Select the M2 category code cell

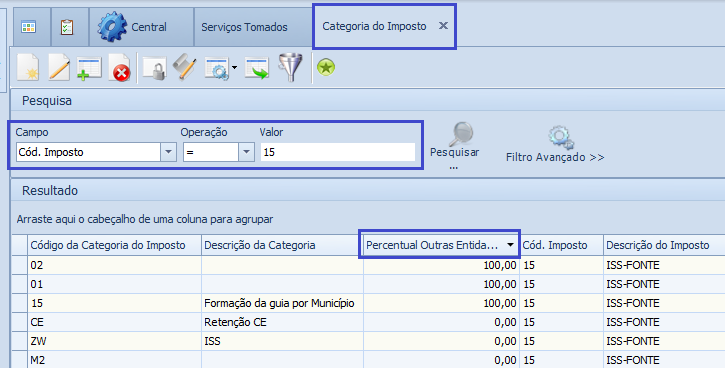[x=114, y=360]
